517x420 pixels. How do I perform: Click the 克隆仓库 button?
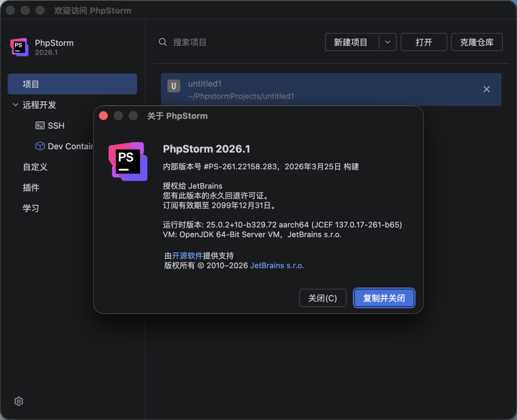coord(476,42)
